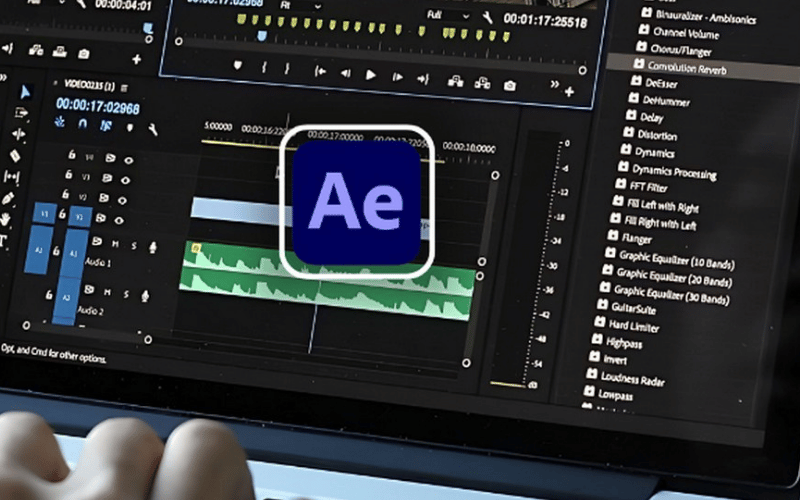Open Source monitor Button Editor plus
The height and width of the screenshot is (500, 800).
[x=136, y=59]
